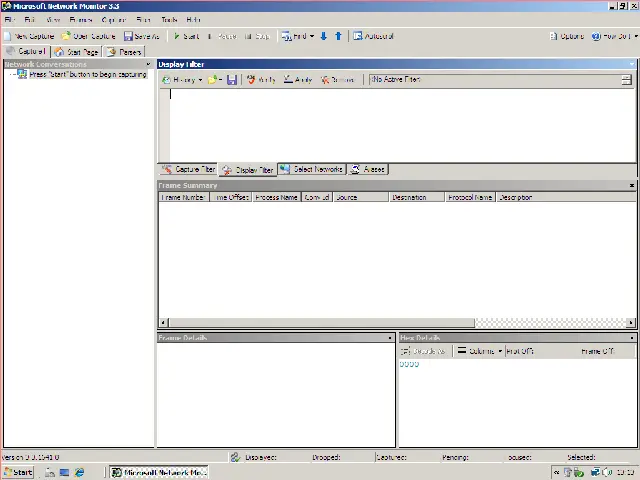Image resolution: width=640 pixels, height=480 pixels.
Task: Open the Help menu
Action: (193, 20)
